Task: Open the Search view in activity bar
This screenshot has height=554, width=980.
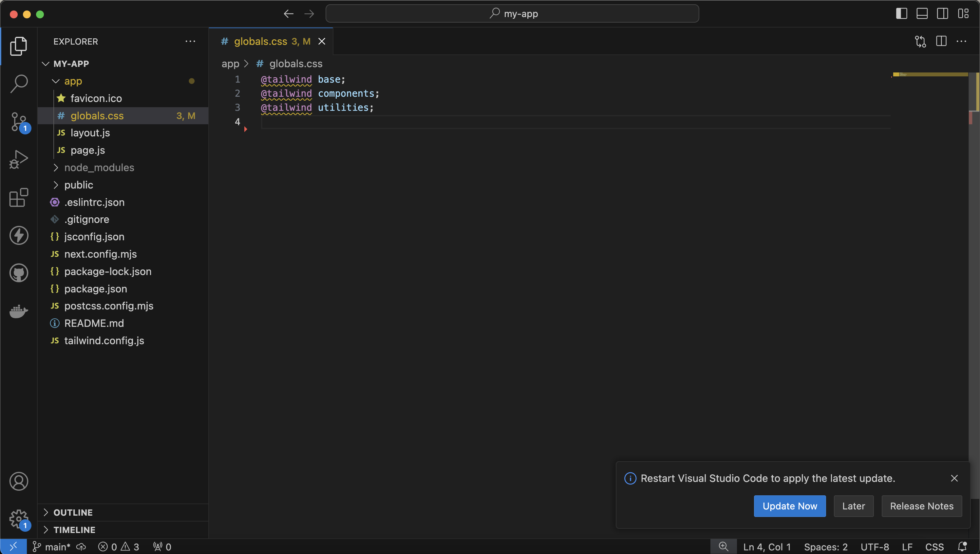Action: [19, 83]
